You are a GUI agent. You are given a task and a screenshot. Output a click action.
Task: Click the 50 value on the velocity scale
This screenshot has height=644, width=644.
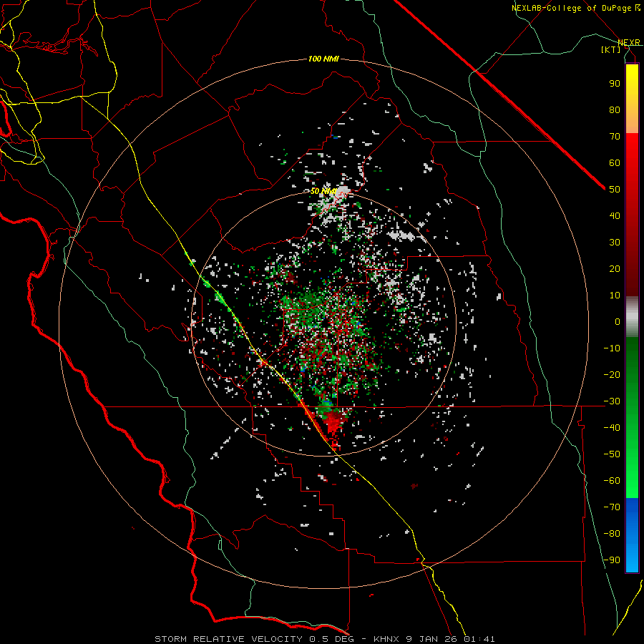pyautogui.click(x=615, y=190)
